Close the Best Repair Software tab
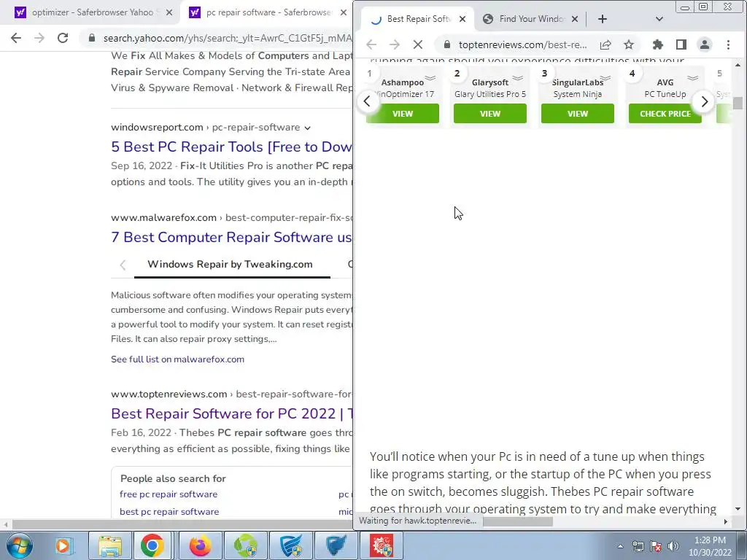The height and width of the screenshot is (560, 747). pyautogui.click(x=462, y=19)
